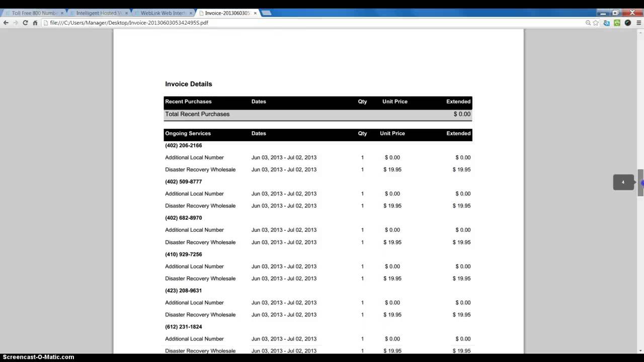Click the Recent Purchases column header
Image resolution: width=644 pixels, height=362 pixels.
click(x=188, y=102)
